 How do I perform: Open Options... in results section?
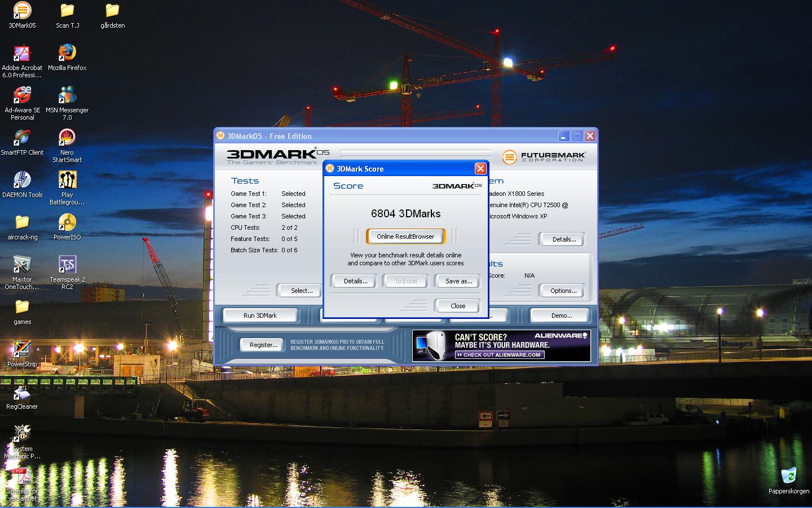pos(562,291)
